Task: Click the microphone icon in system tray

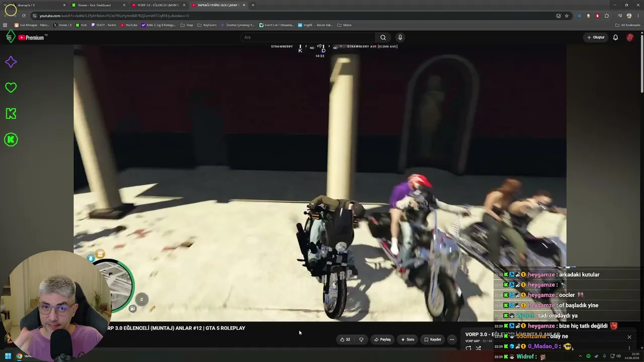Action: coord(604,356)
